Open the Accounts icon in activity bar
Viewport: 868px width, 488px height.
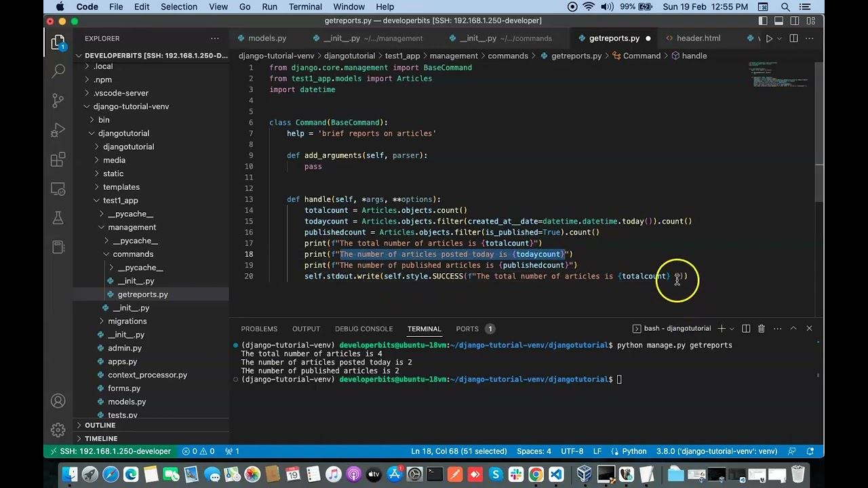[x=58, y=401]
